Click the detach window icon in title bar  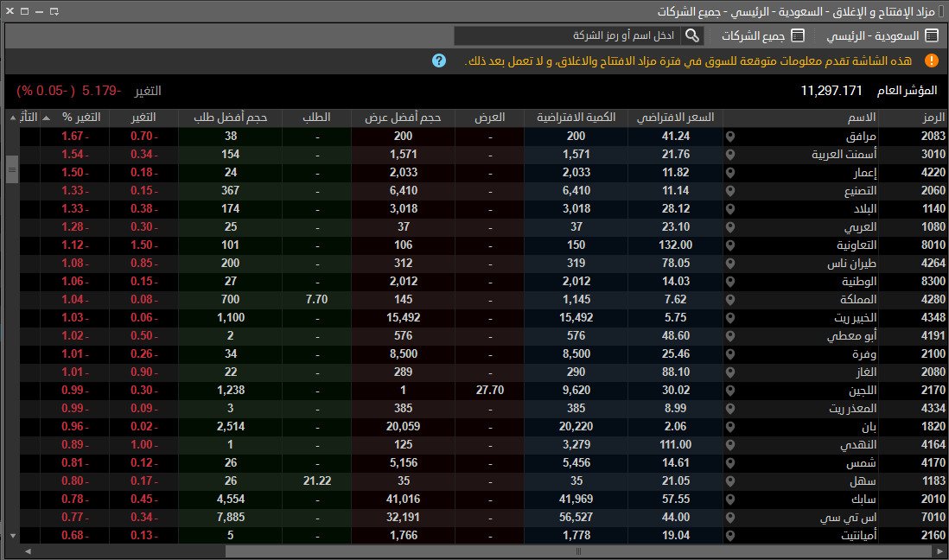coord(54,11)
